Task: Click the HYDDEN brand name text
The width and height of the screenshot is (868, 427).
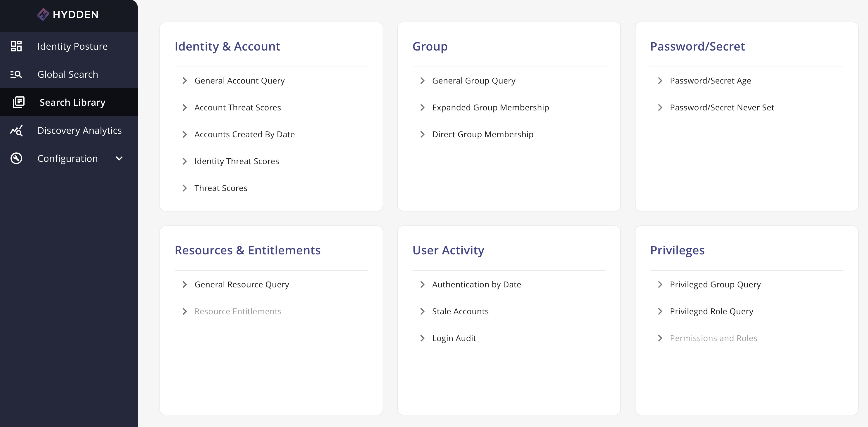Action: pos(75,15)
